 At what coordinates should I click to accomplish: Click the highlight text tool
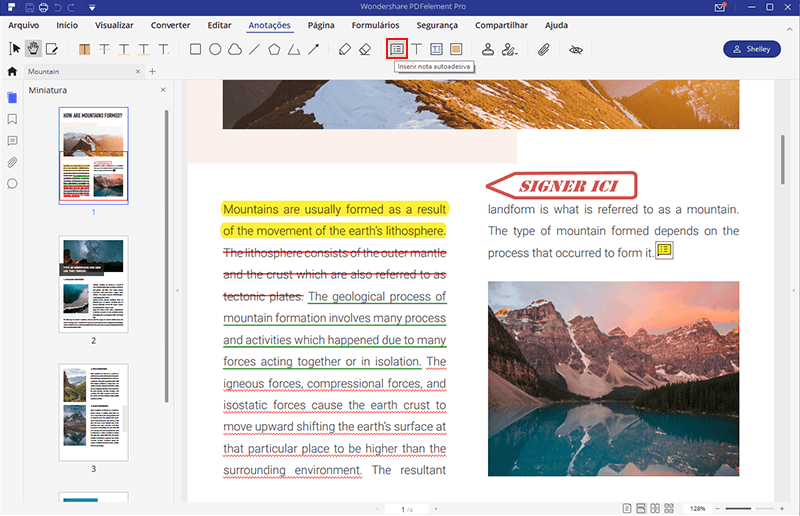(84, 48)
